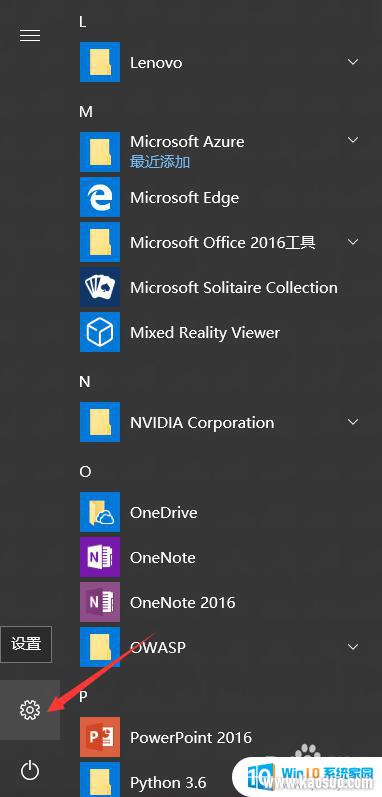Click the Python 3.6 folder icon
The width and height of the screenshot is (382, 797).
[100, 779]
